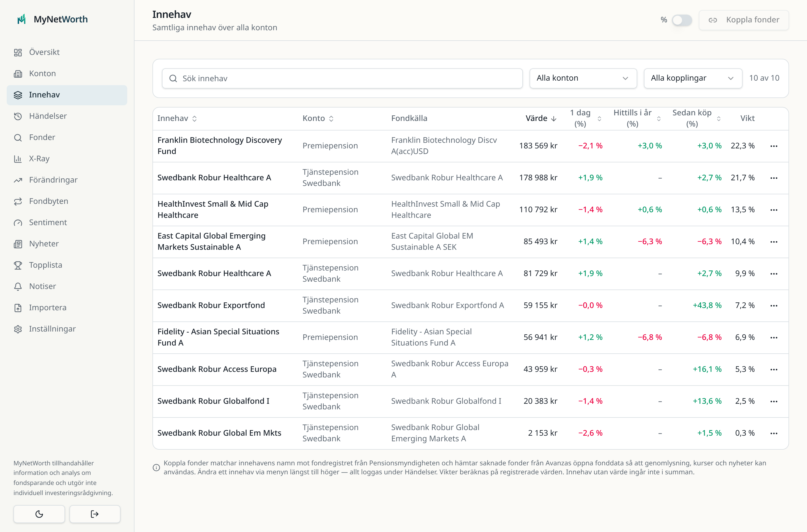Click the Innehav layers icon
807x532 pixels.
pyautogui.click(x=18, y=95)
